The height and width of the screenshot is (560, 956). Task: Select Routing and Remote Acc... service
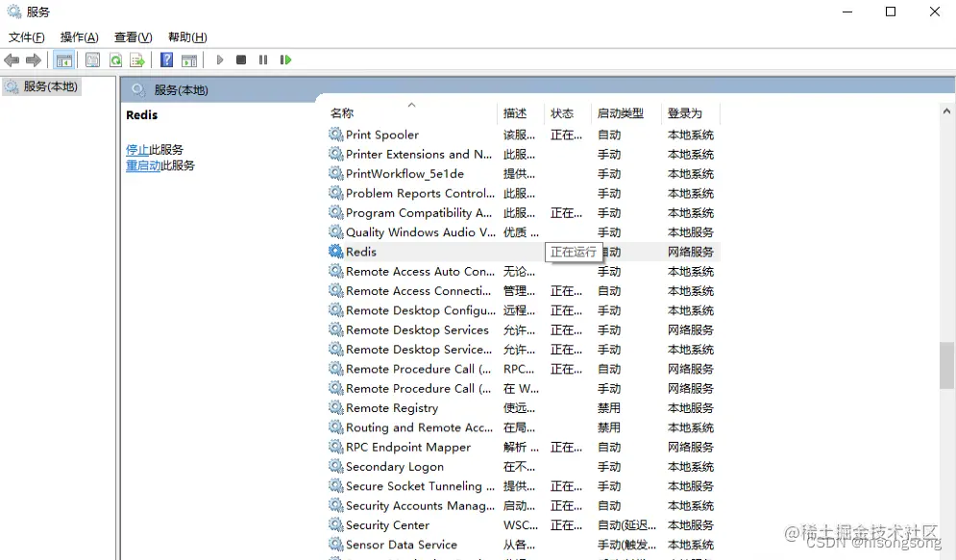click(420, 427)
